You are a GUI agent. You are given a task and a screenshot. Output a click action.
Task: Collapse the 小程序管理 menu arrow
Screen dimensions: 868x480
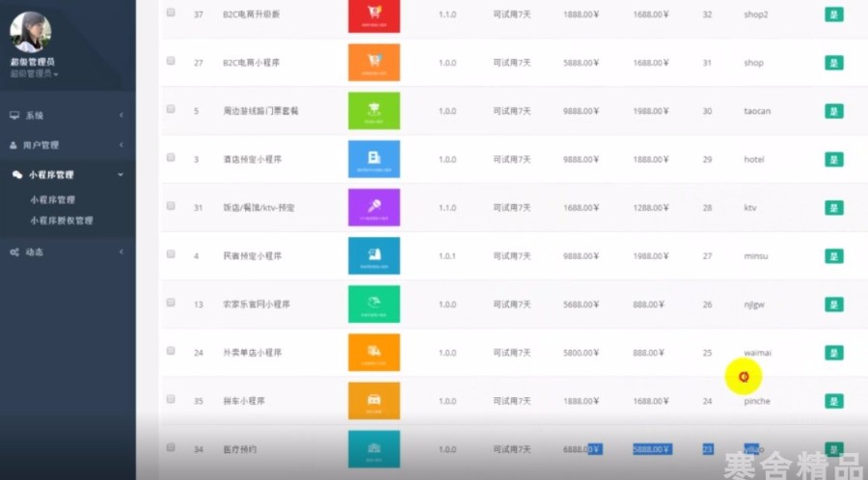121,174
